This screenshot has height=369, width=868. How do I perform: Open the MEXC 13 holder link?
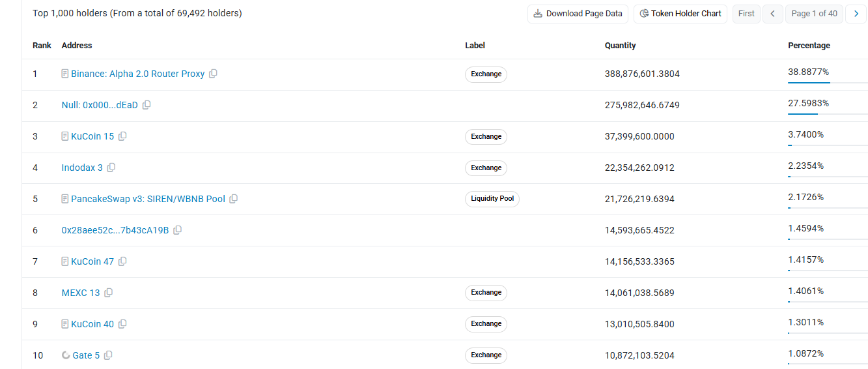coord(81,293)
